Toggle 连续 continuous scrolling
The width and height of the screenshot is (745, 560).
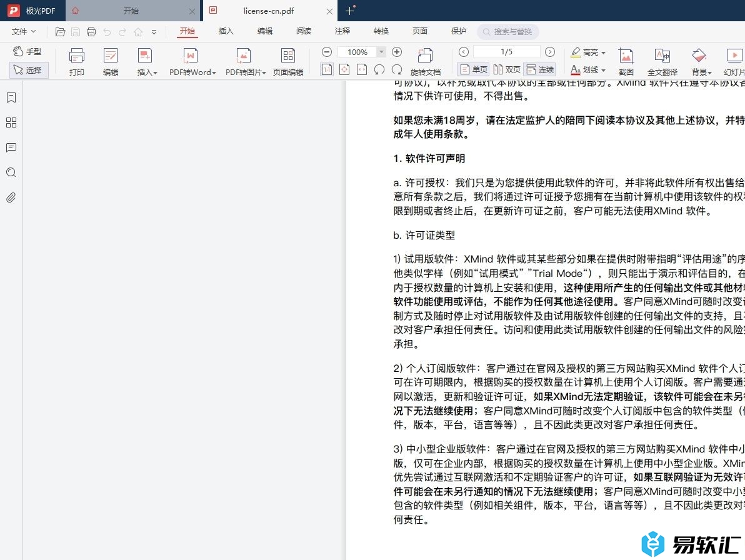pos(540,70)
